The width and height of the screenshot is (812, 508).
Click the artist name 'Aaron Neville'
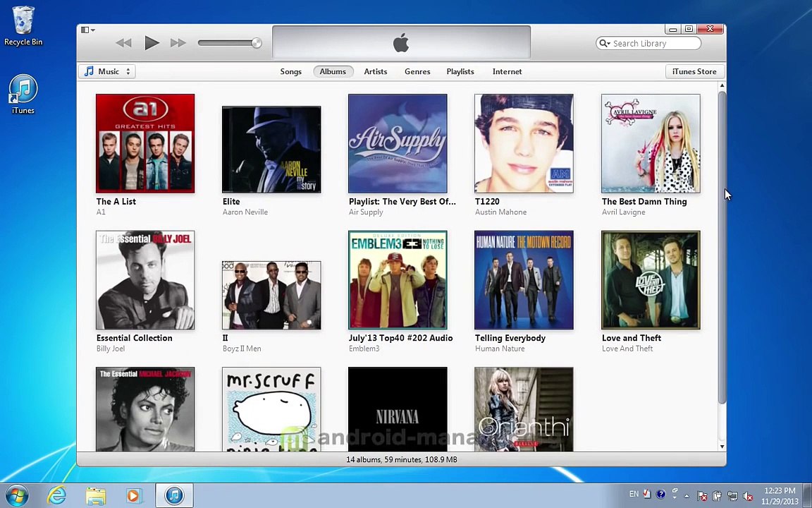pyautogui.click(x=245, y=212)
